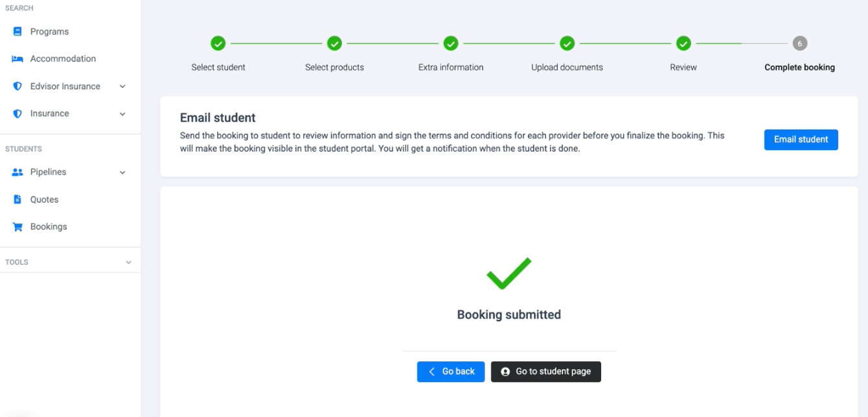Click the Extra information step checkmark

(x=451, y=43)
